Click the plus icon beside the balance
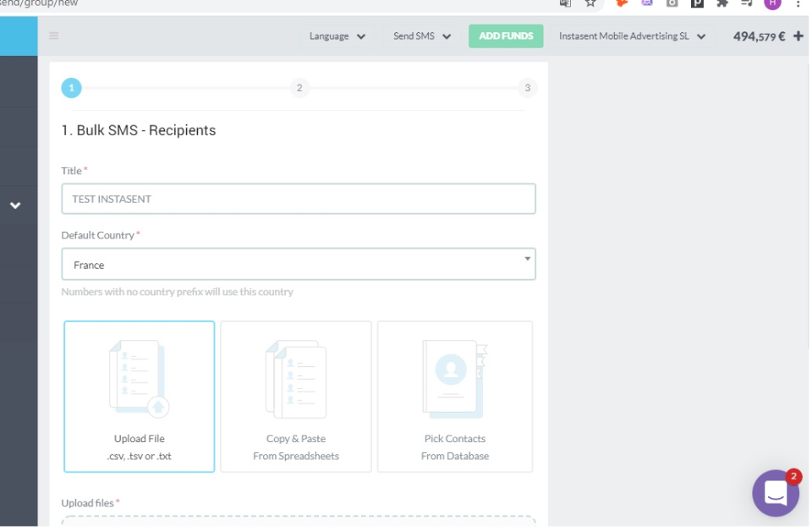812x531 pixels. [798, 36]
